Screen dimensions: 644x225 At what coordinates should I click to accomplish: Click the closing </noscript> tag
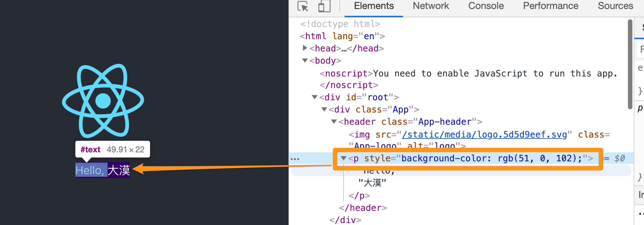[349, 85]
